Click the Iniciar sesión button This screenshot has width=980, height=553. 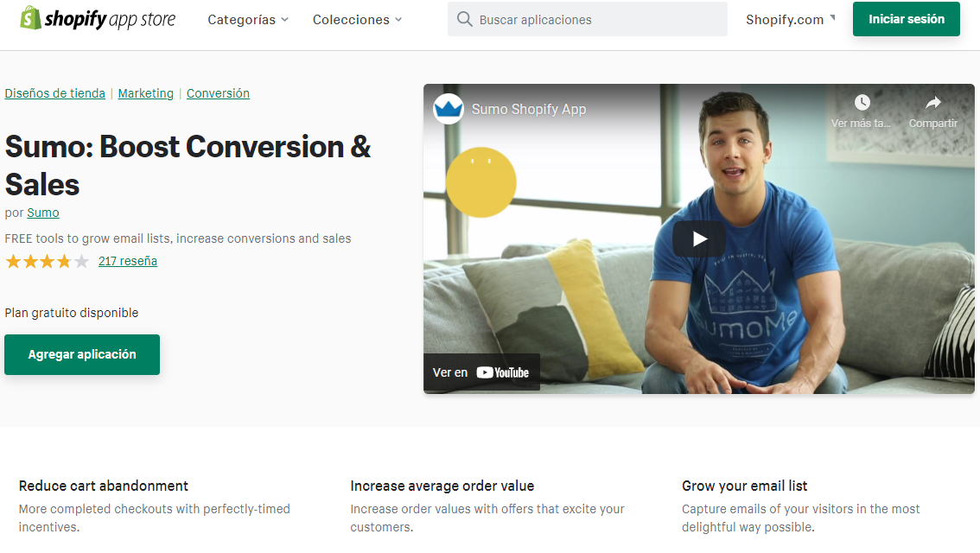click(907, 19)
